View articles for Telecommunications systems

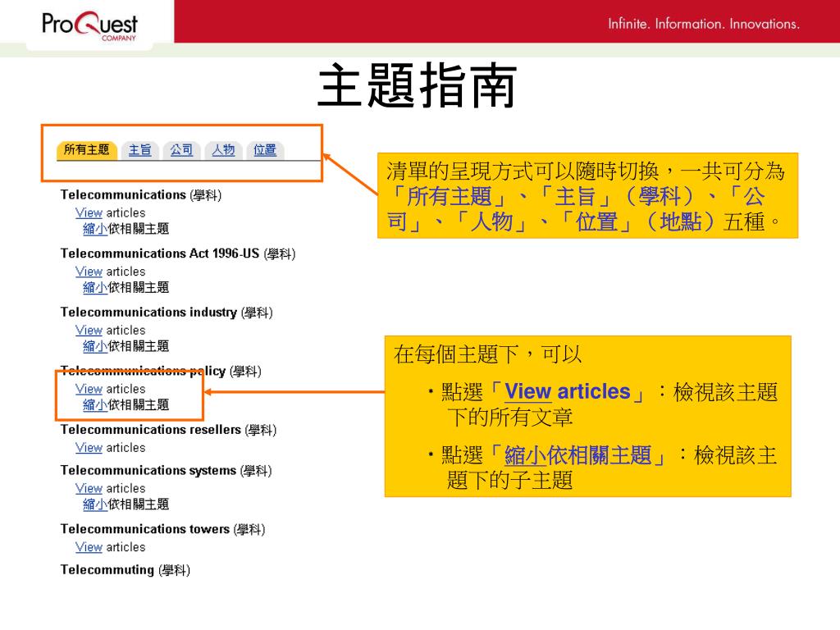pyautogui.click(x=89, y=488)
